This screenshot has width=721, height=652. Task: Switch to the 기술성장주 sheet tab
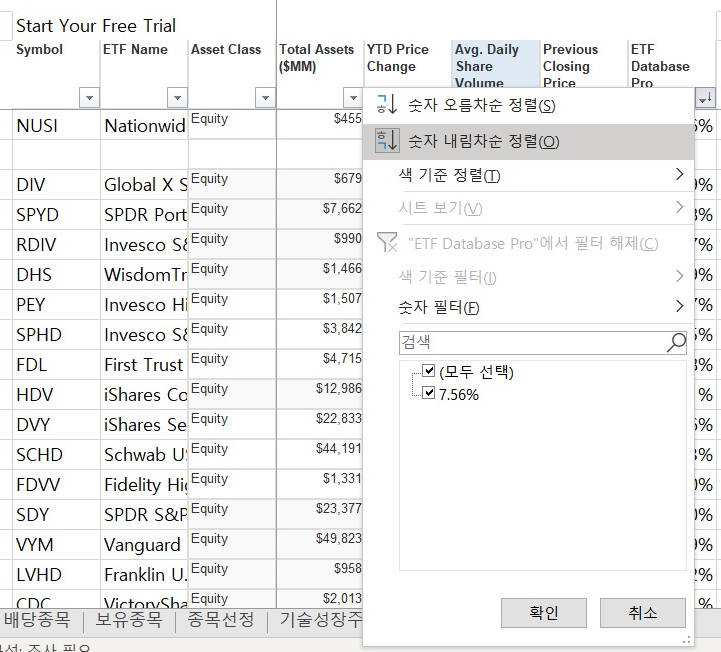320,620
